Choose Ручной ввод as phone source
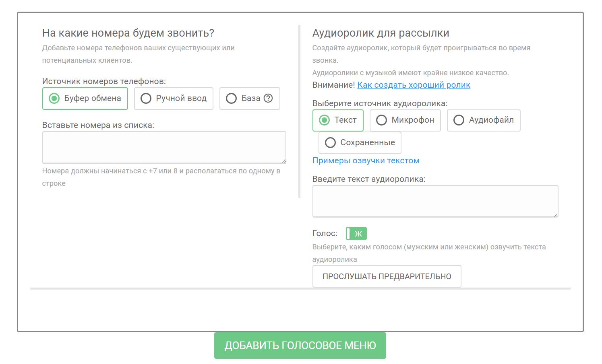This screenshot has height=364, width=602. point(174,99)
